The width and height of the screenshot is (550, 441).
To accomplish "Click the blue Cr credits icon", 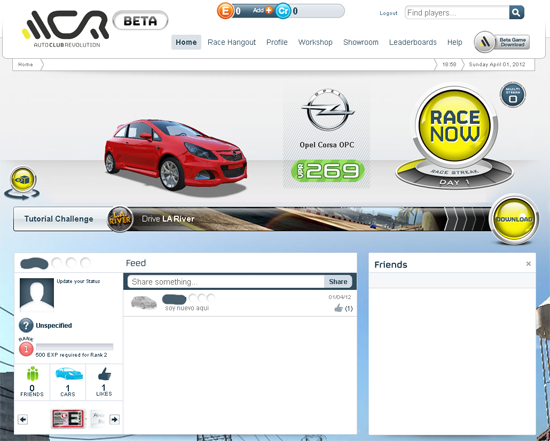I will click(283, 11).
